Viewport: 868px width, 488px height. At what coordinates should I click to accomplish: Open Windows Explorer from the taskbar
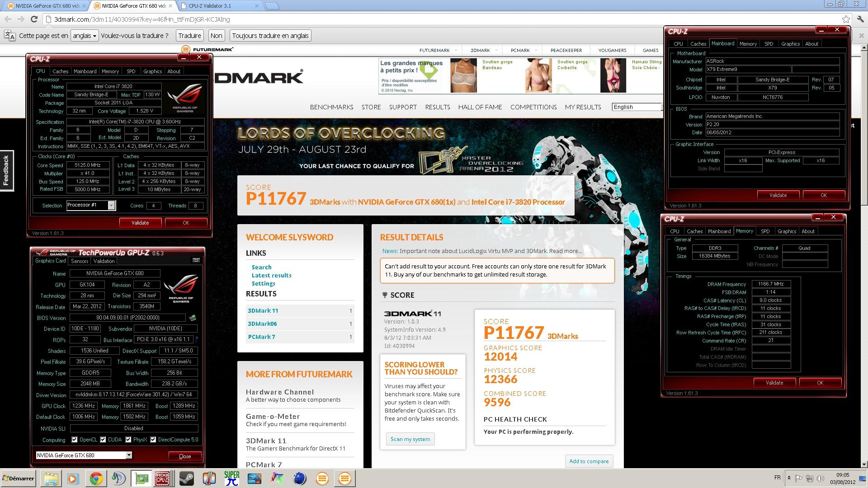point(51,479)
